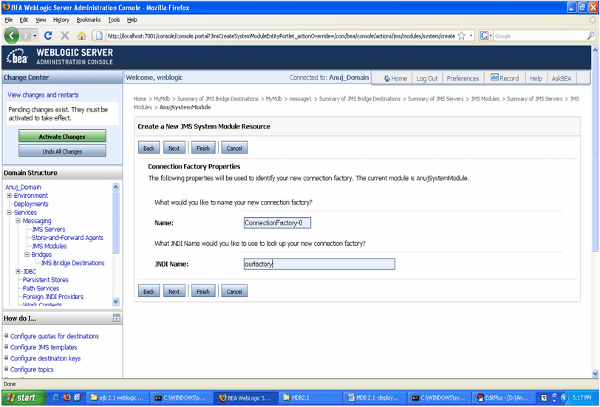Image resolution: width=600 pixels, height=407 pixels.
Task: Click the top Back button
Action: (x=149, y=148)
